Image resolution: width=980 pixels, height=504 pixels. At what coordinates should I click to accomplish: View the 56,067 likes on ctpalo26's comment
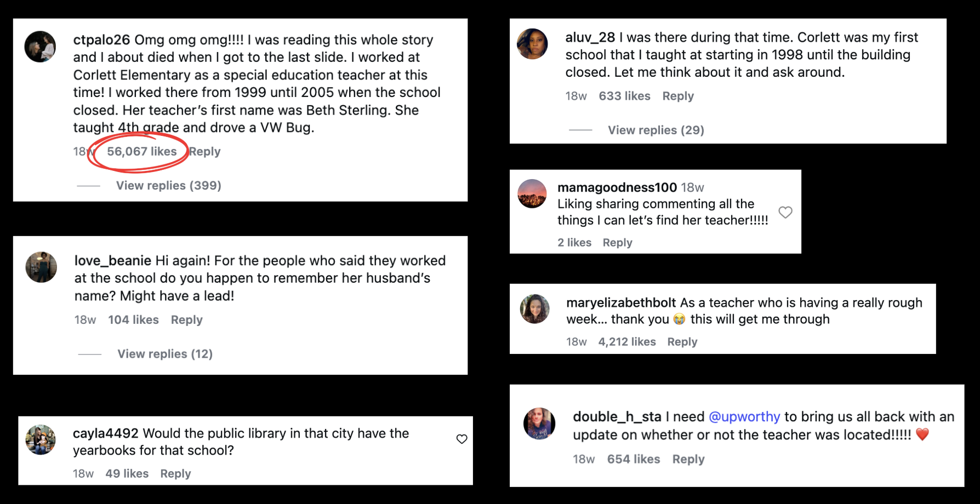(x=141, y=152)
